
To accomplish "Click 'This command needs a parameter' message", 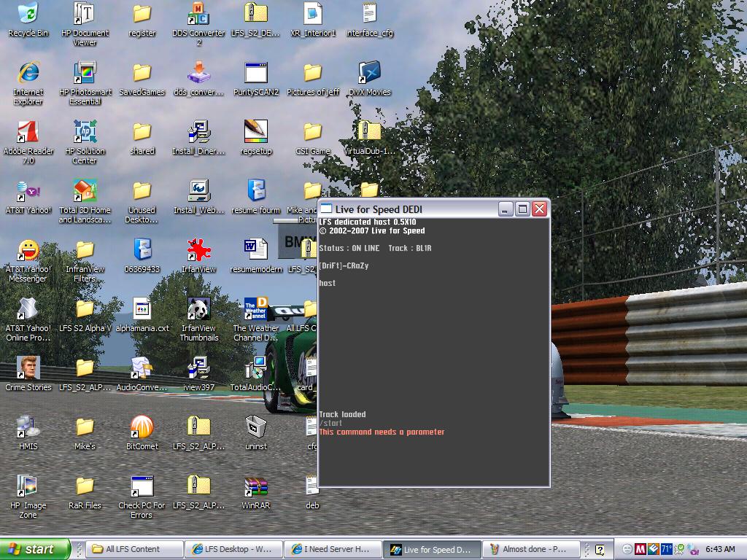I will 382,432.
